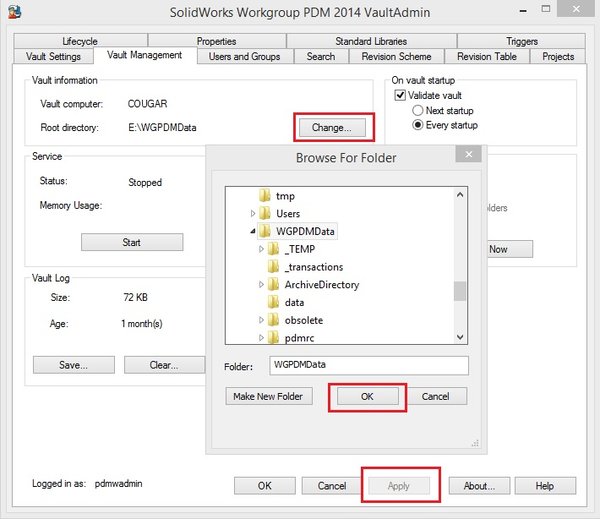Click the data folder icon
Screen dimensions: 600x519
point(273,302)
